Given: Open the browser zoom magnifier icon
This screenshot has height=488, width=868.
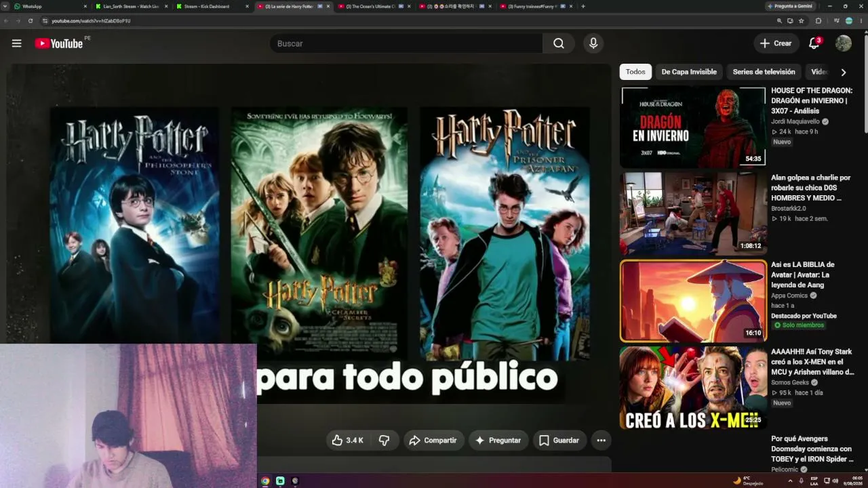Looking at the screenshot, I should [780, 21].
